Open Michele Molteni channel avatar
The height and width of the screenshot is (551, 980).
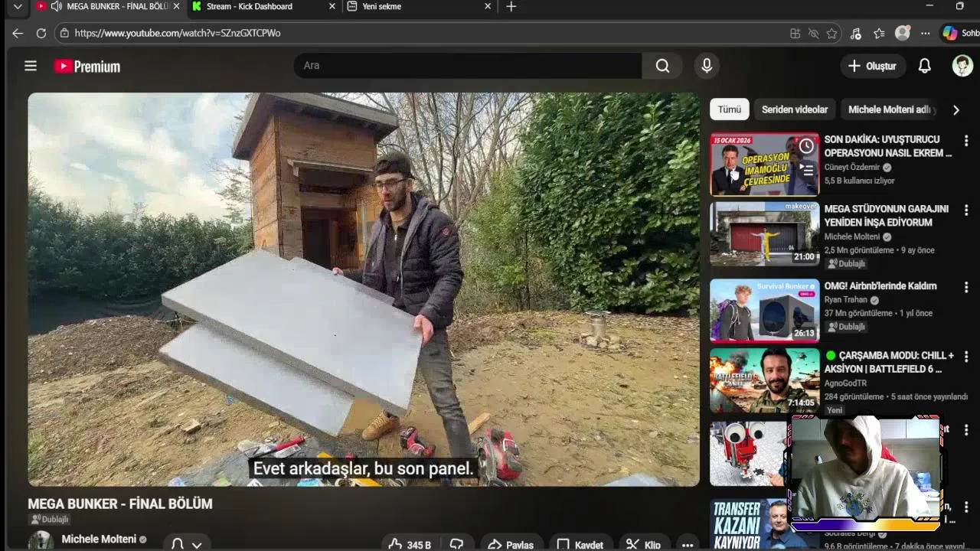click(41, 541)
